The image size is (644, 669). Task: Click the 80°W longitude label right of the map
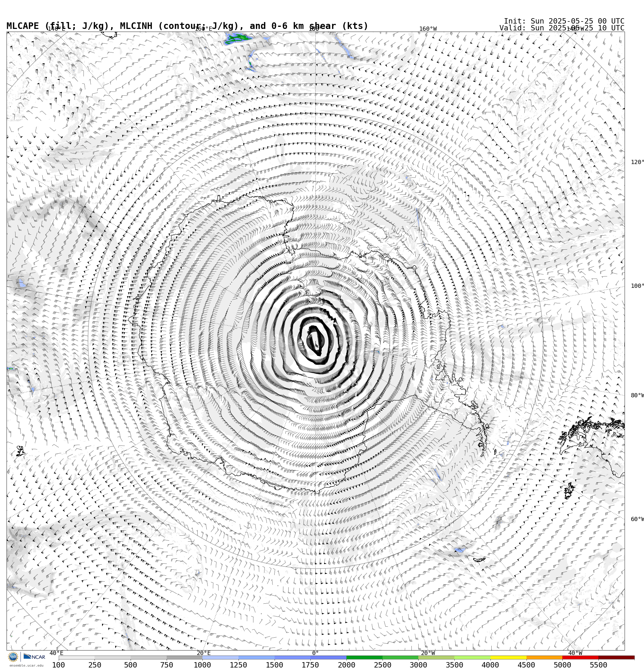[x=637, y=395]
